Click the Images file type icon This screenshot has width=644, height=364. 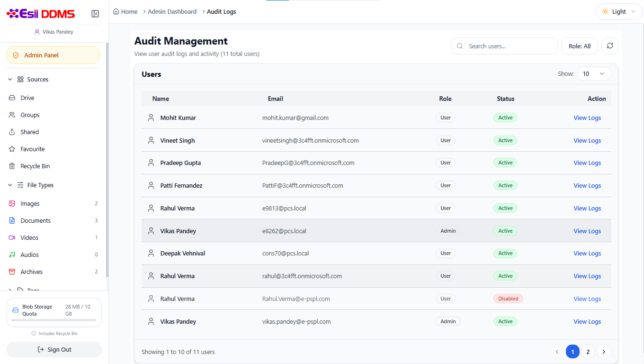(x=12, y=204)
